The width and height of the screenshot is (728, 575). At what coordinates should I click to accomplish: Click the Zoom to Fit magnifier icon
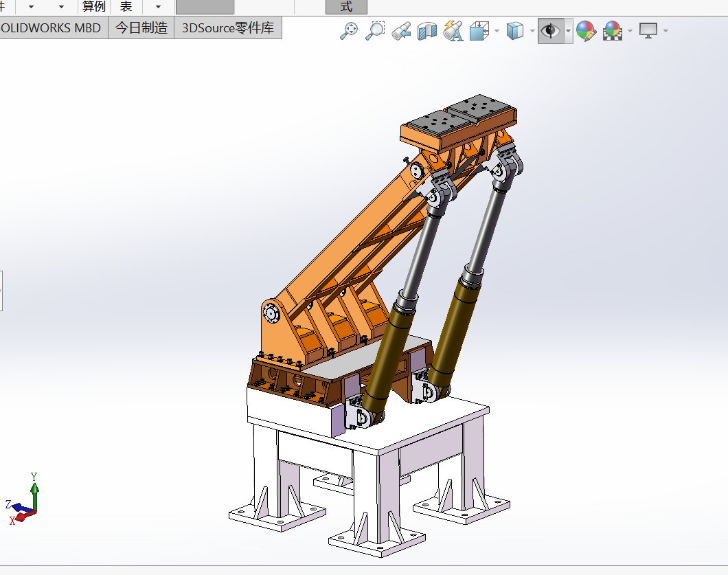tap(349, 31)
